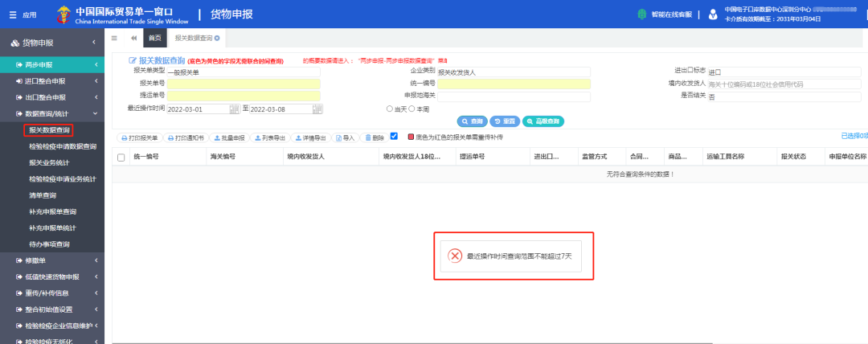Click the 报关状态 column header

800,157
